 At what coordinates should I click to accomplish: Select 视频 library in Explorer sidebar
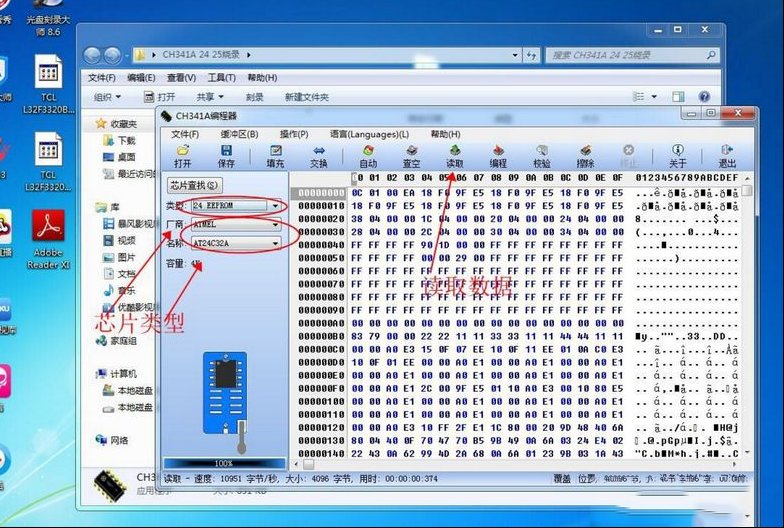[x=120, y=240]
